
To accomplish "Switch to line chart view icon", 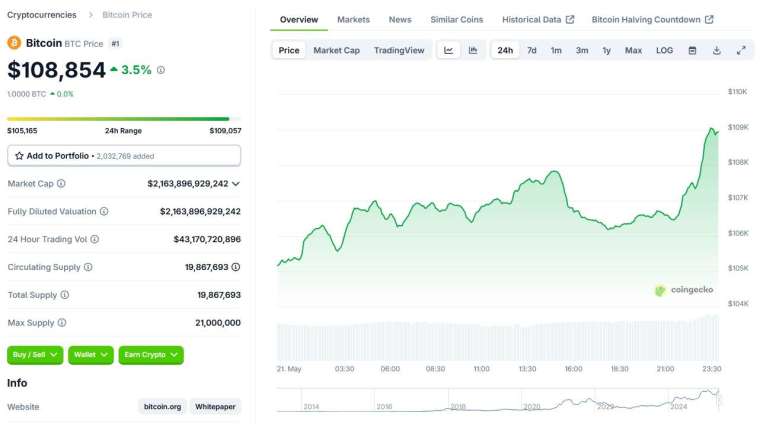I will [448, 50].
